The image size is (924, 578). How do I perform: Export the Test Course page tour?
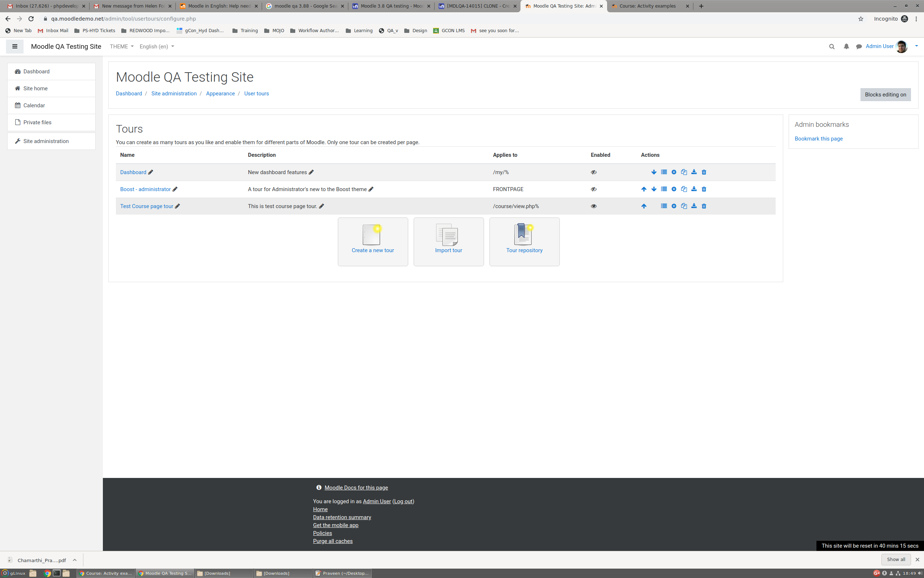(694, 206)
